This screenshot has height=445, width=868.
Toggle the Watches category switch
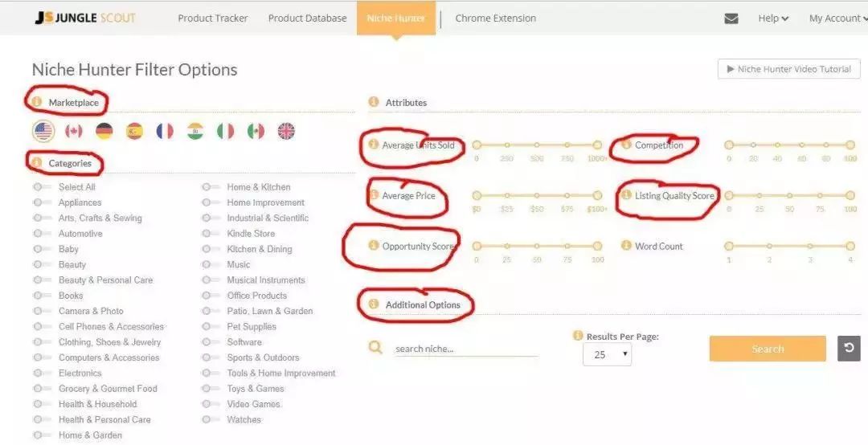pyautogui.click(x=211, y=419)
